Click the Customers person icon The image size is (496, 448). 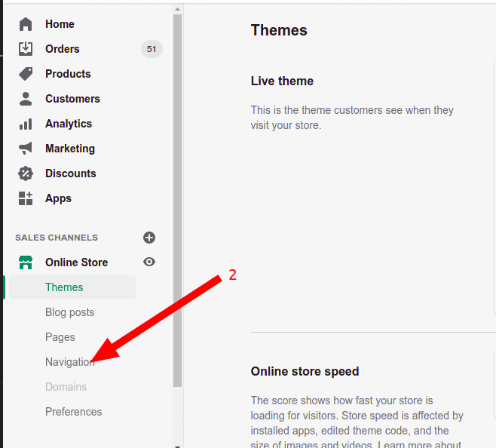(x=26, y=99)
